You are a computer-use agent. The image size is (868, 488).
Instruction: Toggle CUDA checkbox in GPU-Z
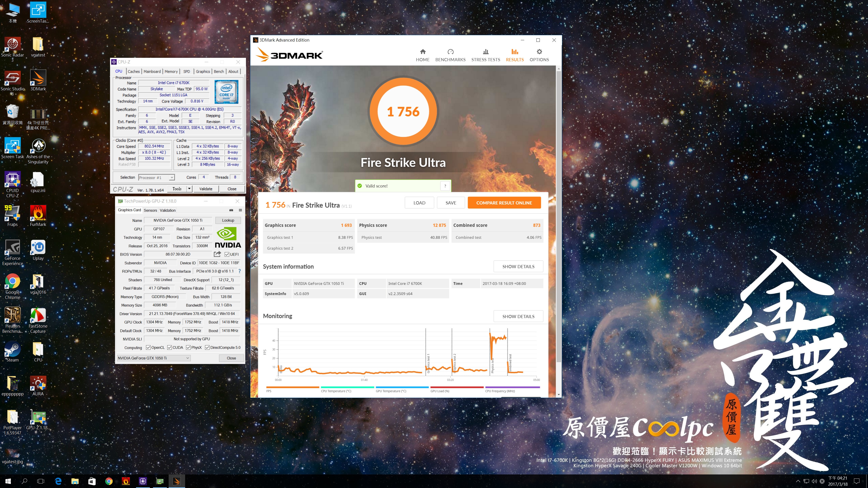pos(170,347)
